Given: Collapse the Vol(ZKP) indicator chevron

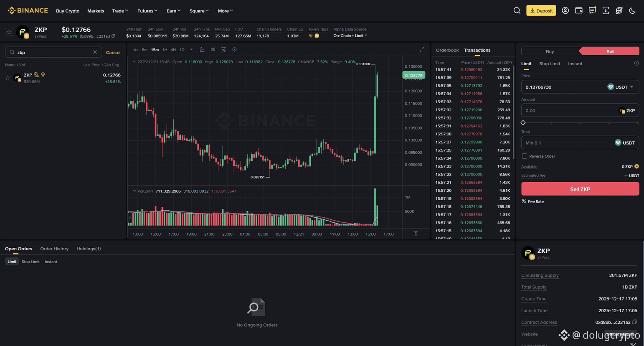Looking at the screenshot, I should pos(134,191).
